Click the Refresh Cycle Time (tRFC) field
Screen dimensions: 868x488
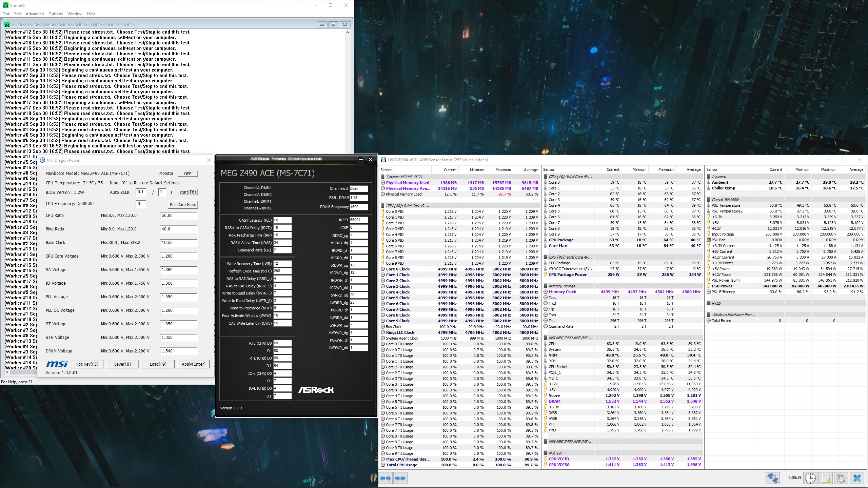282,271
